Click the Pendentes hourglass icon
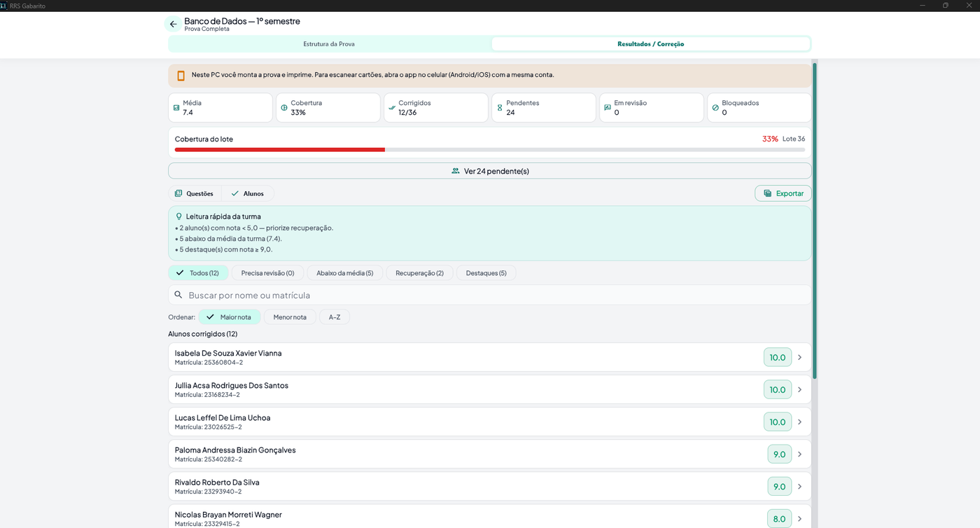Viewport: 980px width, 528px height. click(x=500, y=108)
